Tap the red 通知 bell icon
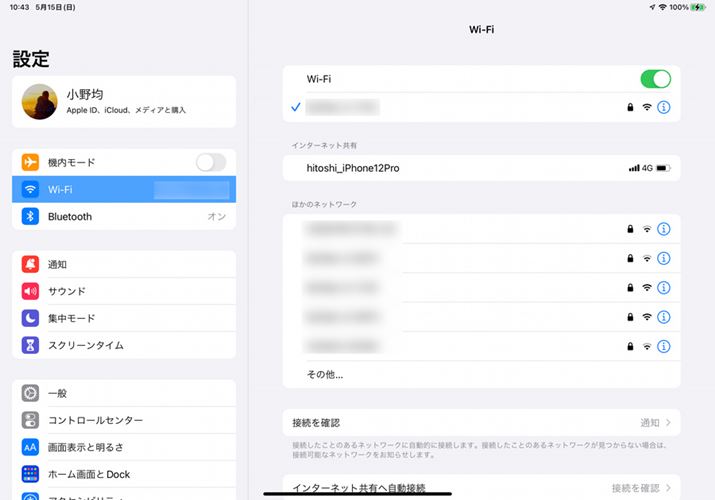The image size is (715, 500). (x=30, y=264)
